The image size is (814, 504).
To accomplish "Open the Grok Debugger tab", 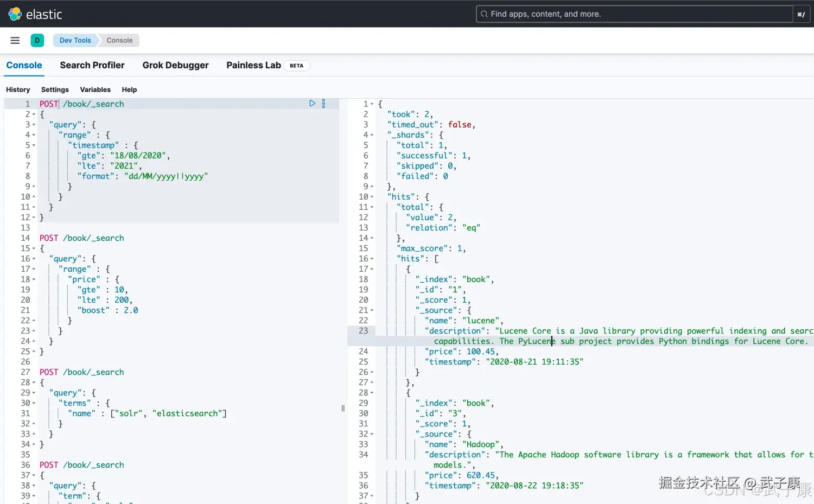I will (175, 65).
